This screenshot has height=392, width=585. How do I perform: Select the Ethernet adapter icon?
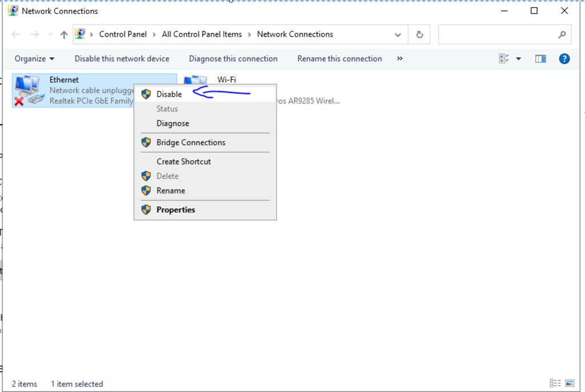29,90
